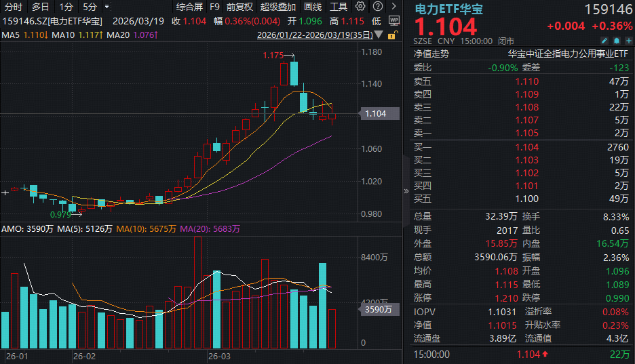Open date range dropdown triangle
The height and width of the screenshot is (364, 635).
coord(379,35)
